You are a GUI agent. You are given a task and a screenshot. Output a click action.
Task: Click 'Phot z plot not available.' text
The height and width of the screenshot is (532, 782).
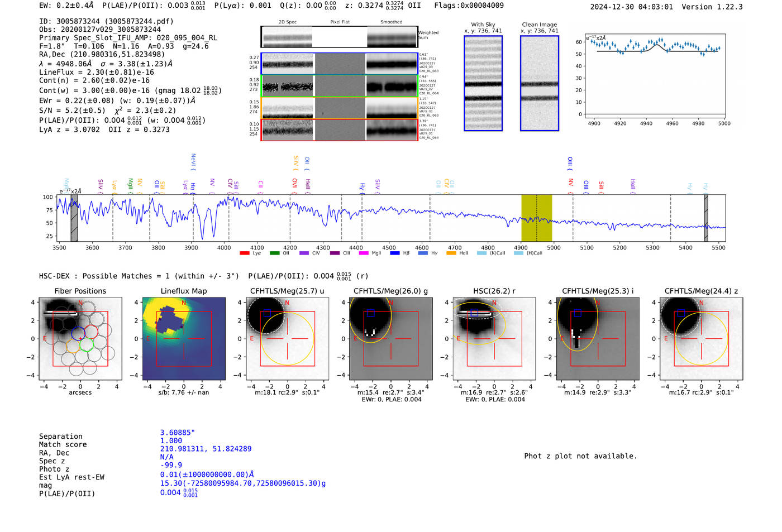pos(580,456)
